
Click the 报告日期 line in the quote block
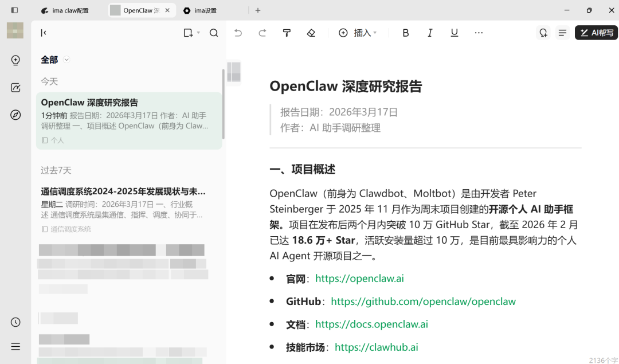(x=339, y=112)
